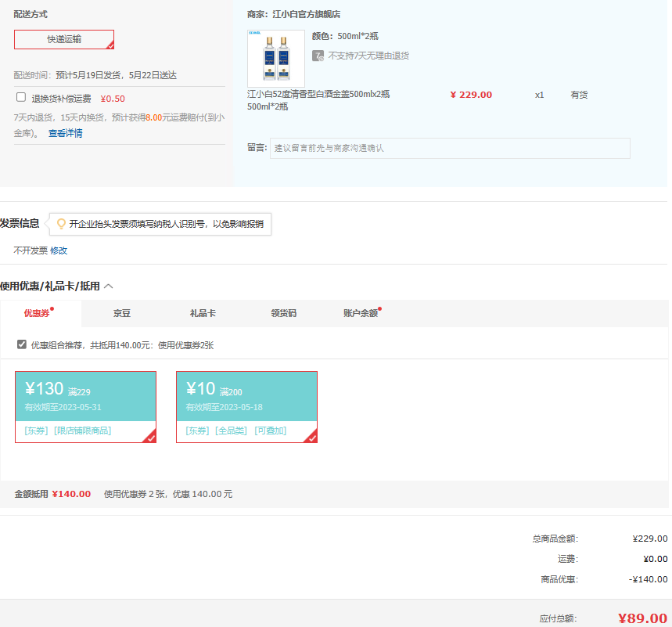The height and width of the screenshot is (627, 672).
Task: Tick the 退换货补偿运费 checkbox
Action: (21, 97)
